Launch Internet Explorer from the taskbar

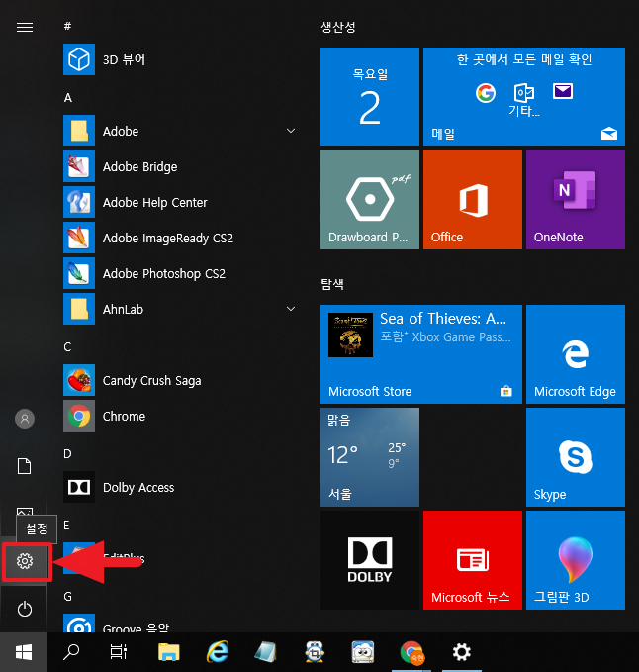tap(218, 652)
